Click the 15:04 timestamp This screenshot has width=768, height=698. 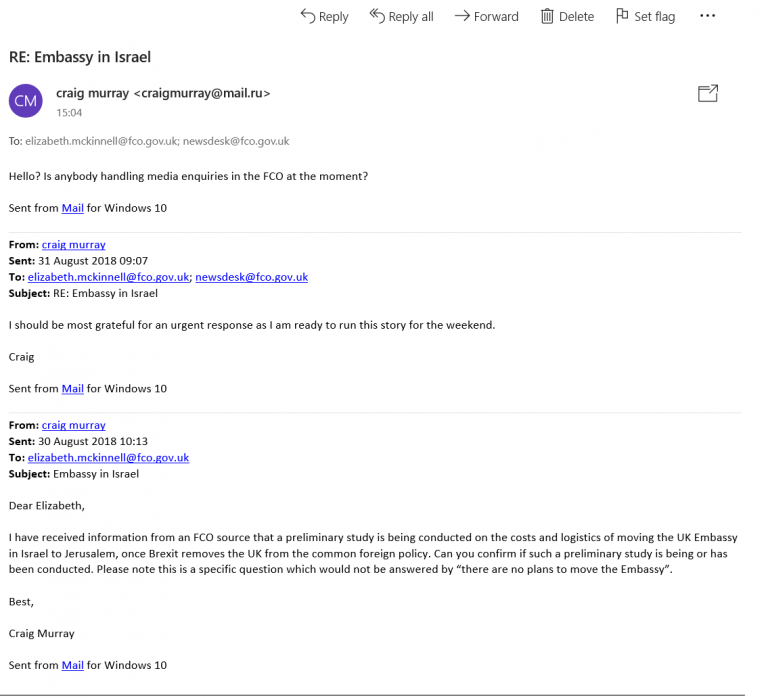pos(69,113)
